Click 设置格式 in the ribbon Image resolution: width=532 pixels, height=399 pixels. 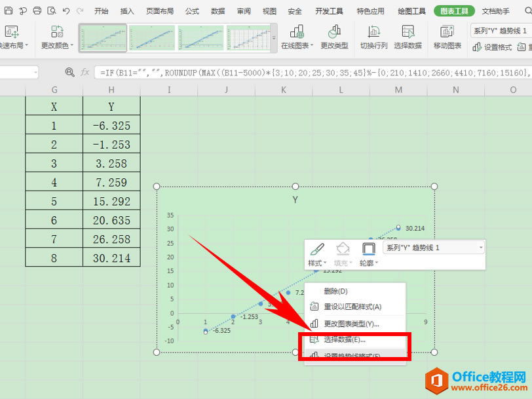tap(492, 47)
